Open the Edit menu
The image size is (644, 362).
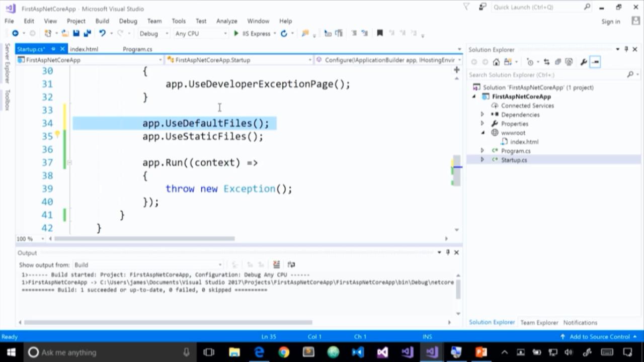[x=29, y=21]
